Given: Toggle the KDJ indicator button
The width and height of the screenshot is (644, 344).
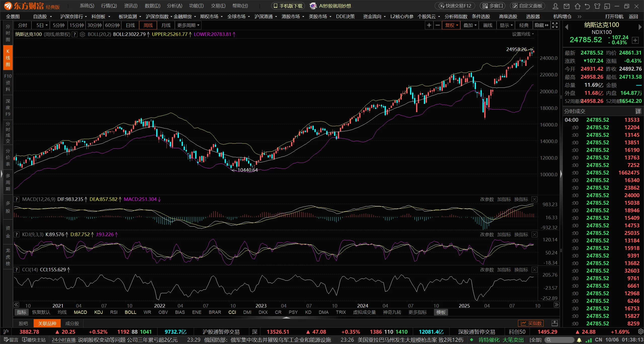Looking at the screenshot, I should 98,312.
